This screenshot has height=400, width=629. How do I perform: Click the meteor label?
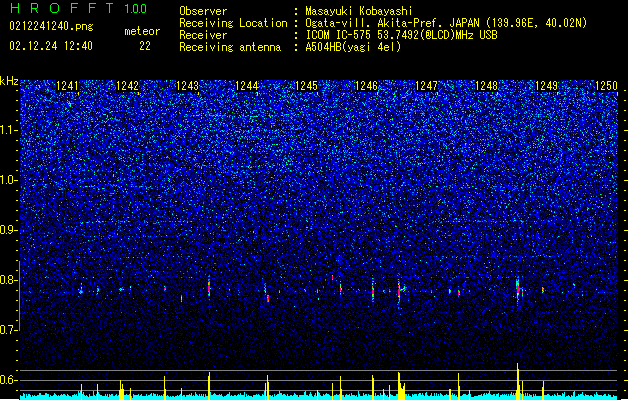142,31
